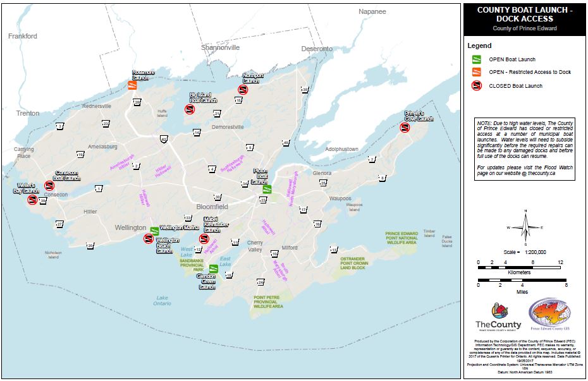Screen dimensions: 588x381
Task: Click the County of Prince Edward subtitle
Action: [525, 27]
